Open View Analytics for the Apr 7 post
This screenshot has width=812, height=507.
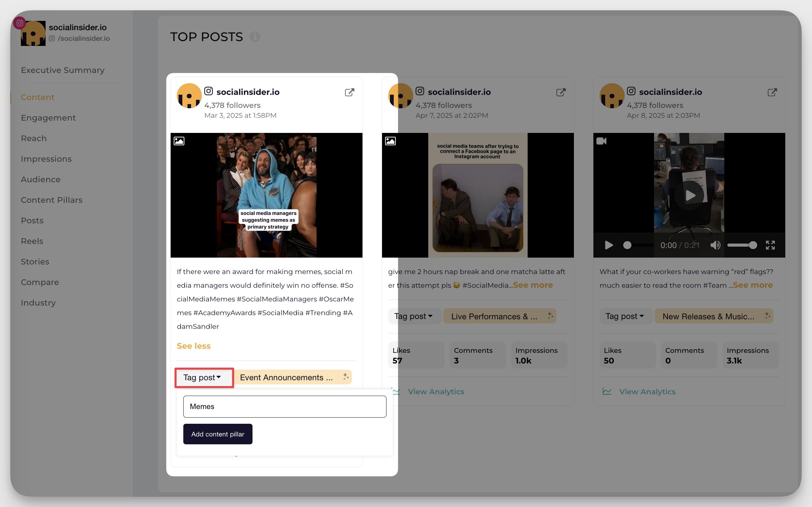click(436, 392)
